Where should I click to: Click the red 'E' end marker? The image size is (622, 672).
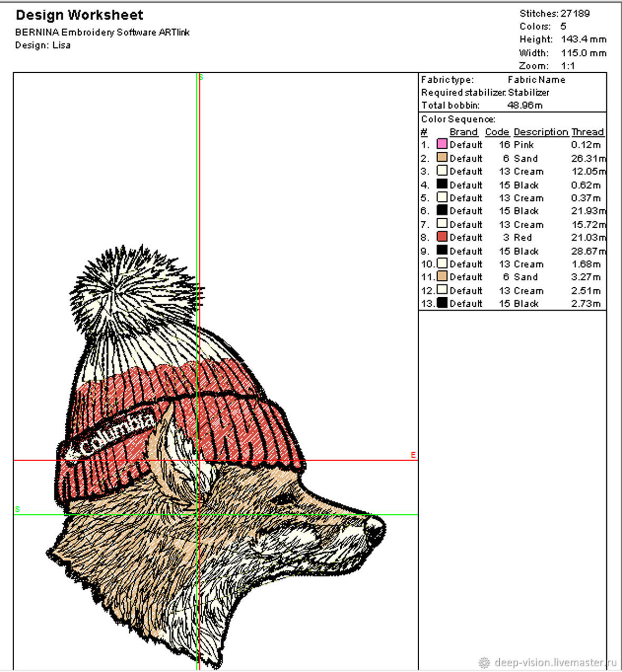(x=413, y=455)
